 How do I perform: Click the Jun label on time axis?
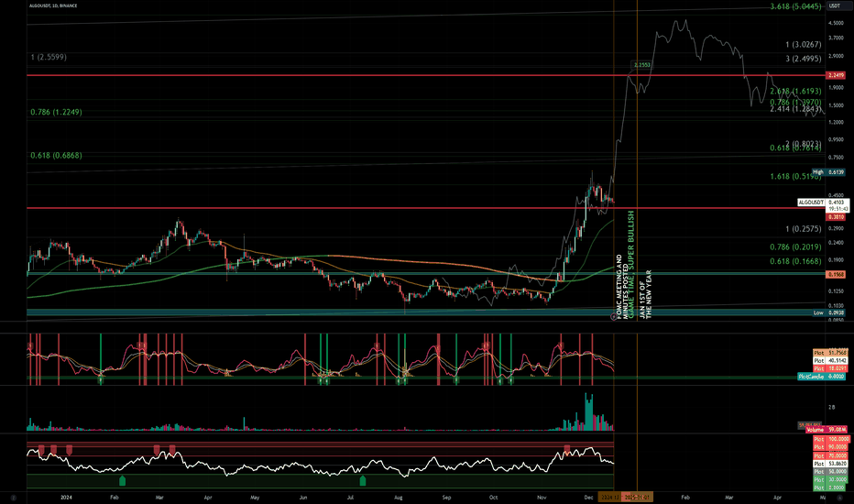303,498
